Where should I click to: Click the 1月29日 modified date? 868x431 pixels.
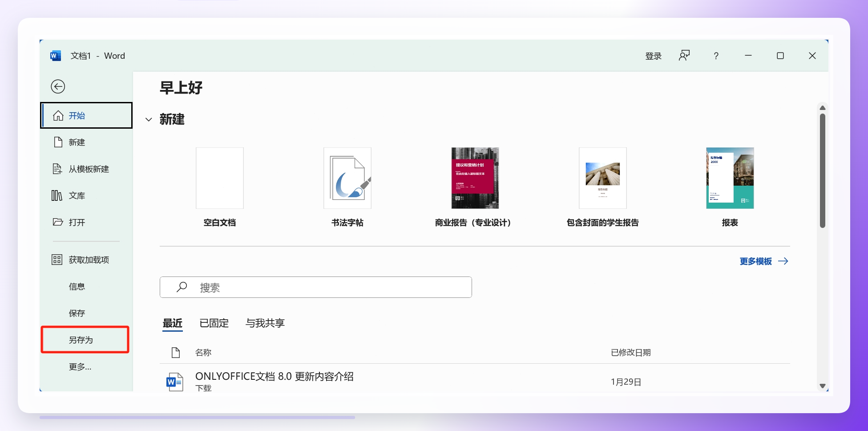[626, 382]
